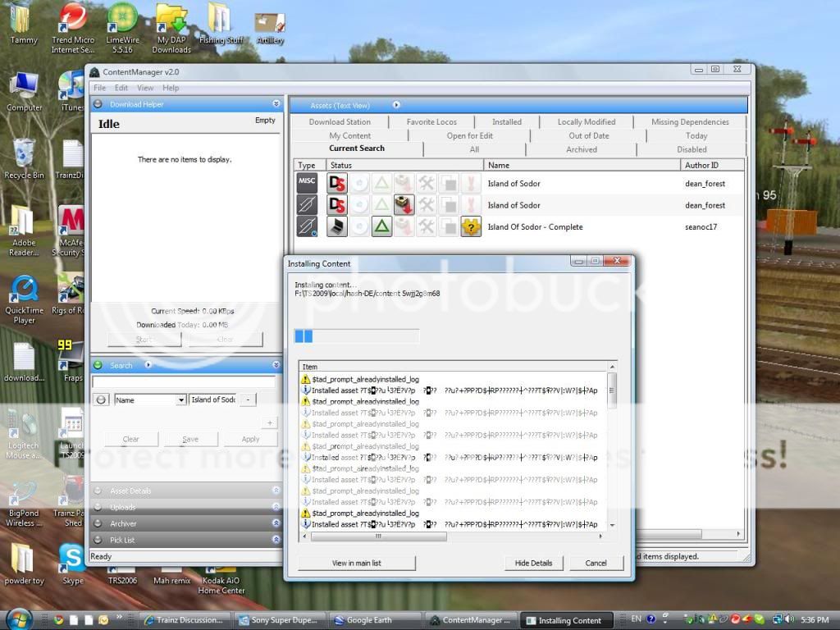Click the installation progress bar
This screenshot has height=630, width=840.
coord(356,336)
